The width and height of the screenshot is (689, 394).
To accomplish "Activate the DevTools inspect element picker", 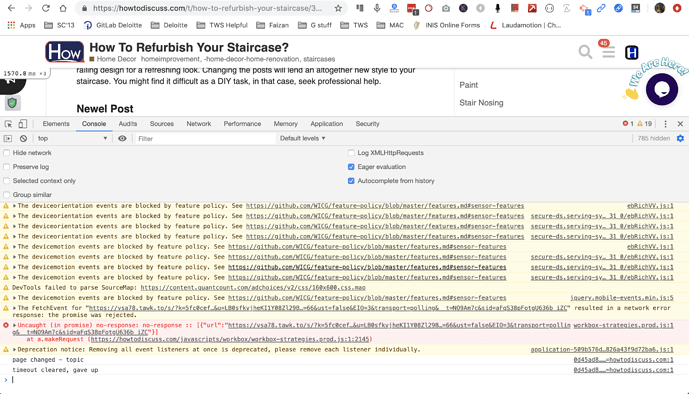I will (x=8, y=124).
